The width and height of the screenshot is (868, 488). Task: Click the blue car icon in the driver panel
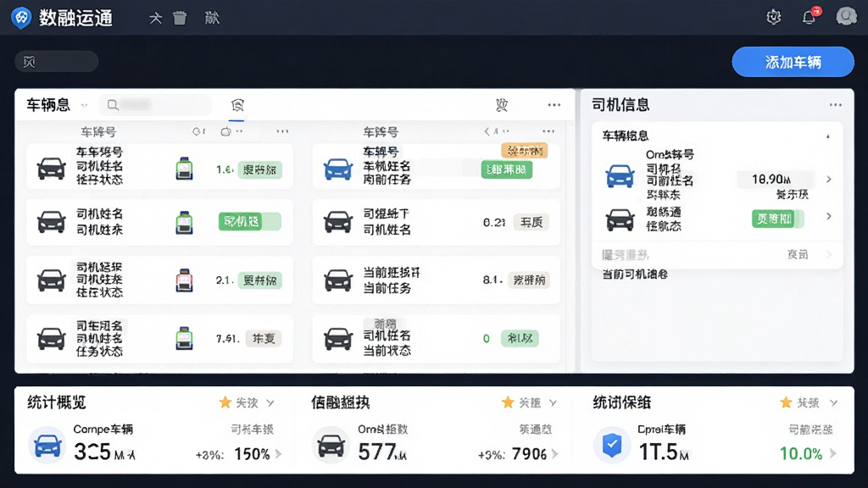point(620,176)
